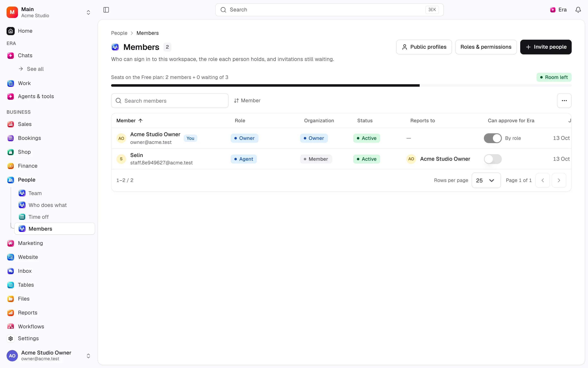
Task: Click the seats usage progress bar
Action: click(341, 85)
